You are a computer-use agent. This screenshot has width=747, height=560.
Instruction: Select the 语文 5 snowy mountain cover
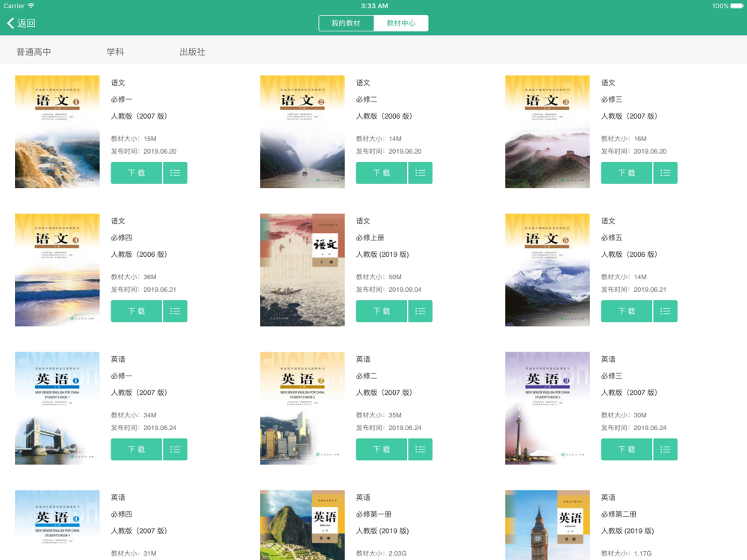point(548,270)
